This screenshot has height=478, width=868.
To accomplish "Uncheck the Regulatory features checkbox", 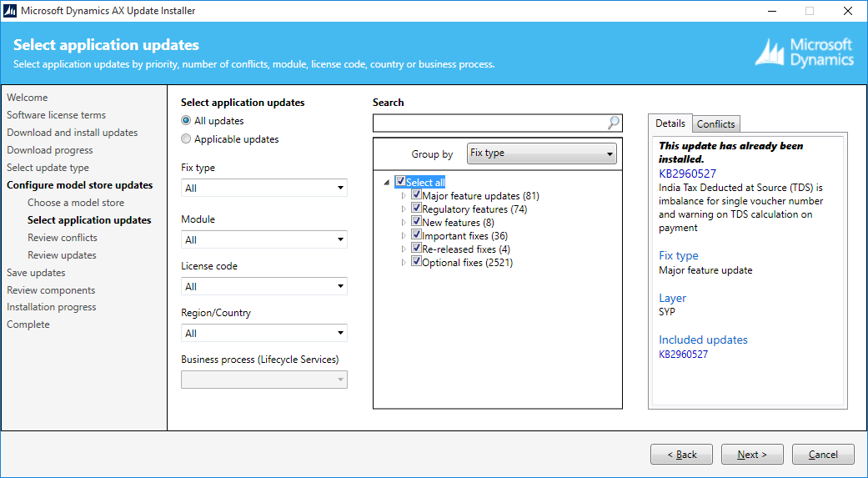I will (416, 209).
